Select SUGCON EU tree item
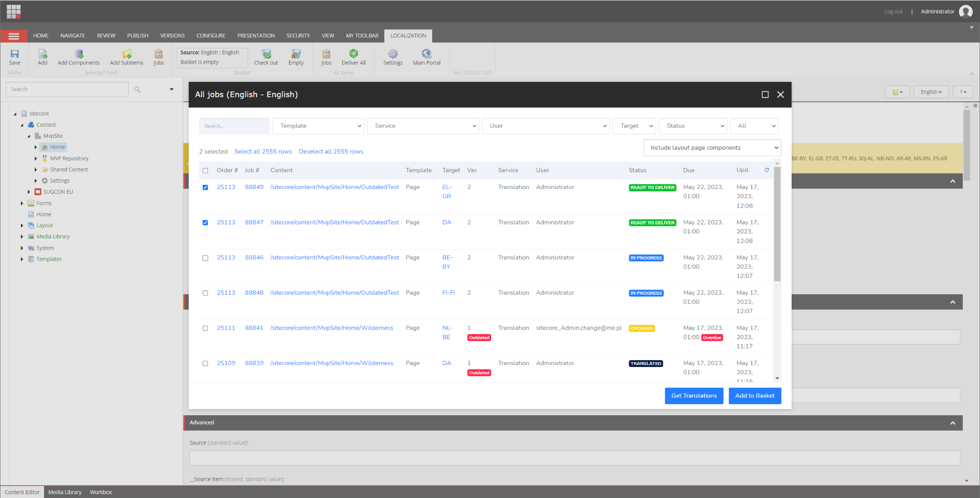 58,192
